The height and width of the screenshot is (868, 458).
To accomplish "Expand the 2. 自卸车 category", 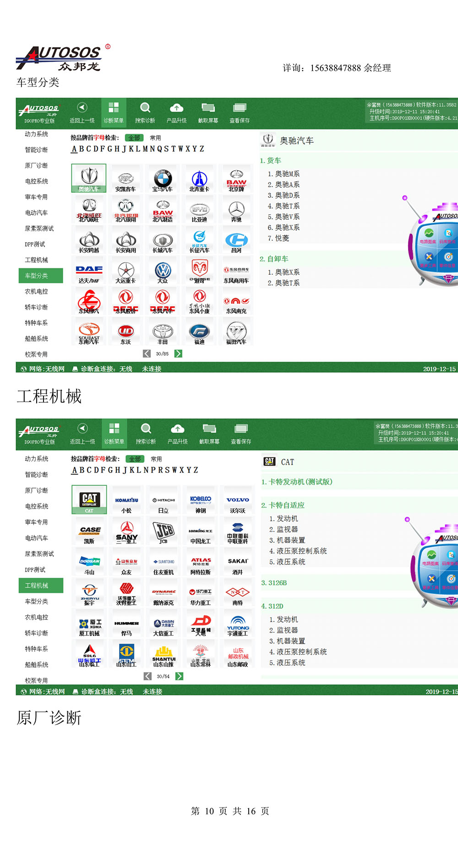I will (x=274, y=259).
